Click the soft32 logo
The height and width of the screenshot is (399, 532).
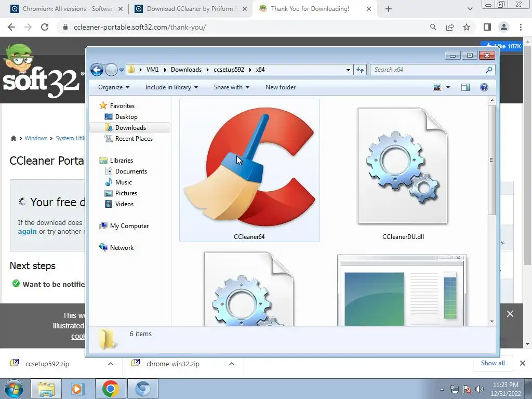(x=43, y=72)
